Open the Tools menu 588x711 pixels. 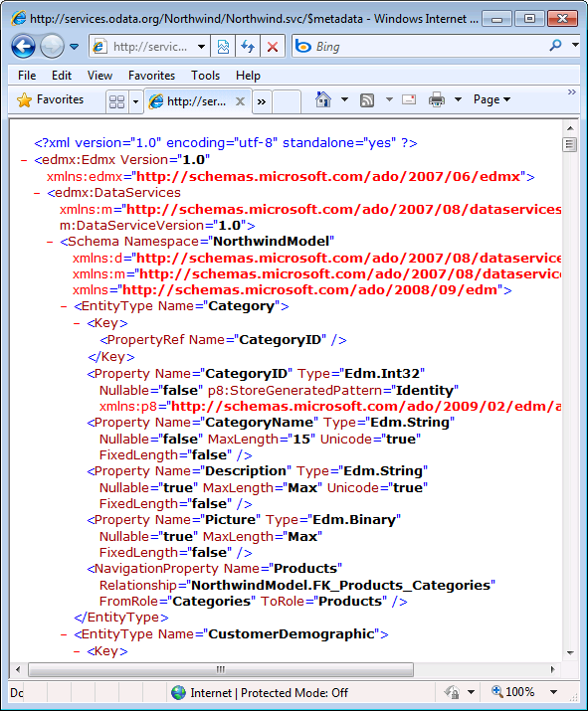click(206, 76)
